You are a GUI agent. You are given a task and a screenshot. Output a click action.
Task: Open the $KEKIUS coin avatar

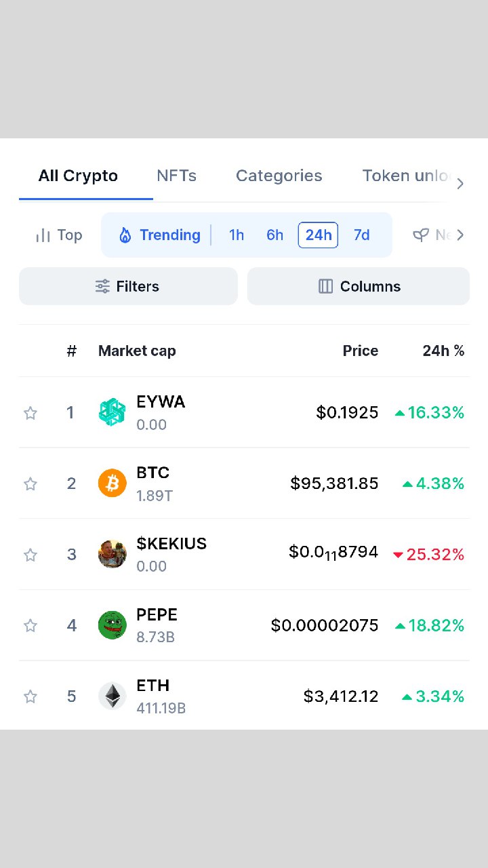(x=112, y=554)
